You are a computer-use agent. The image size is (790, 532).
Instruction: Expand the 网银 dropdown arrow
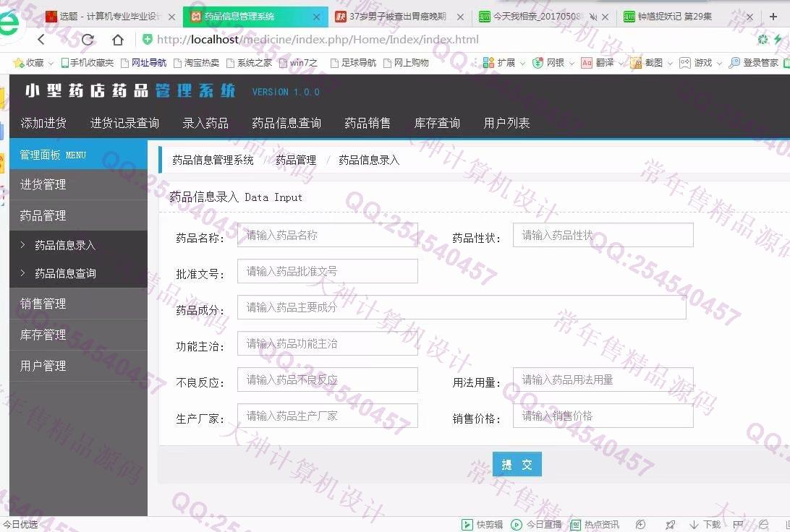pyautogui.click(x=572, y=64)
